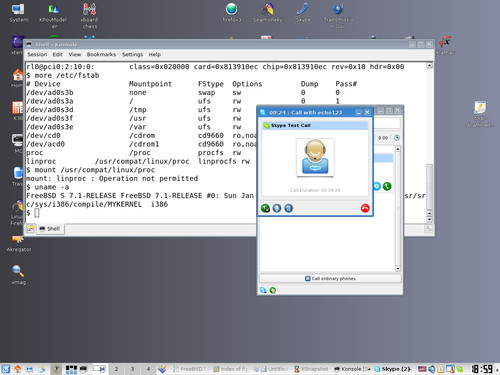Click the Konsole scrollbar down arrow

(x=429, y=219)
